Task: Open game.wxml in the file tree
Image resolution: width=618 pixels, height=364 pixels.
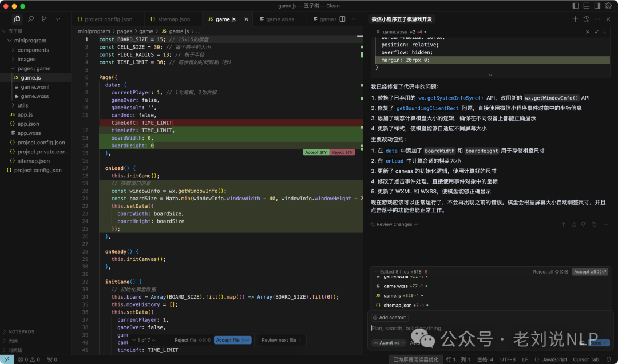Action: pos(35,87)
